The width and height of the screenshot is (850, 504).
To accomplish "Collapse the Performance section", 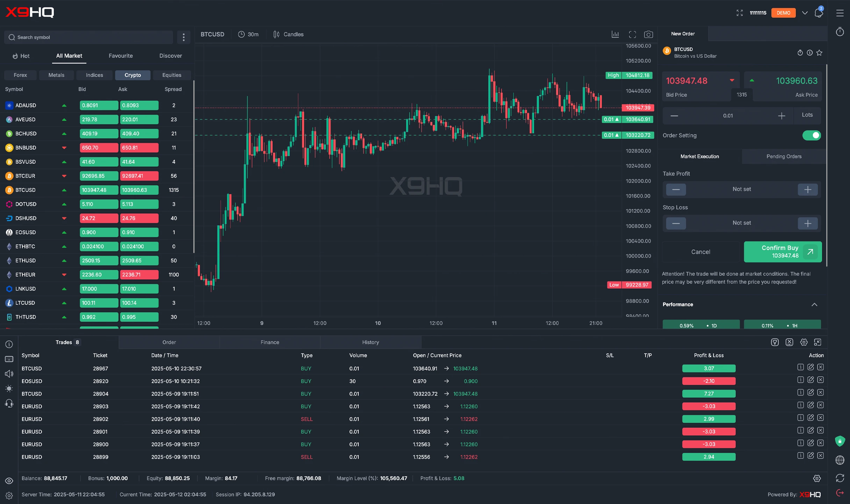I will [814, 304].
